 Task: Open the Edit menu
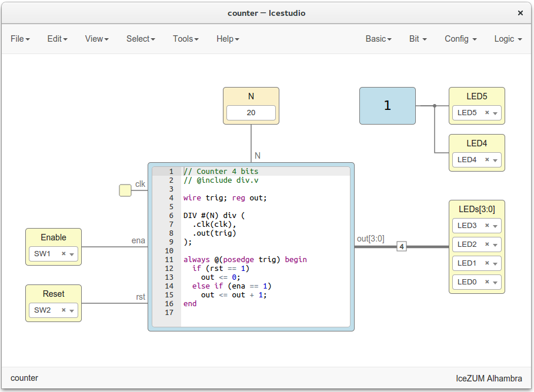pyautogui.click(x=57, y=39)
